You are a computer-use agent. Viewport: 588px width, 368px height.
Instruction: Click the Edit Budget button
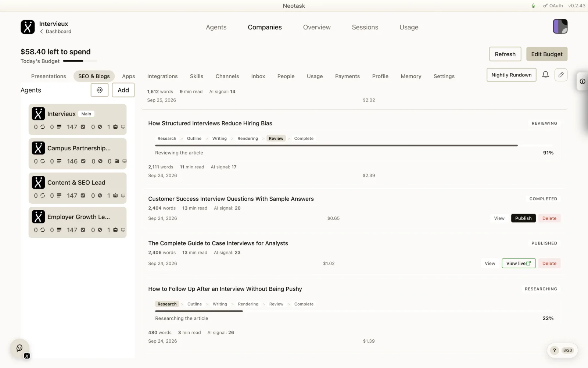pyautogui.click(x=546, y=54)
